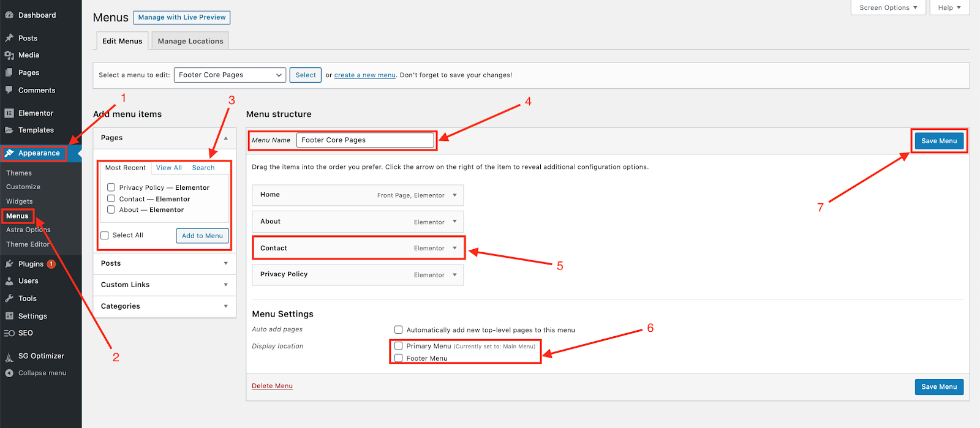Click the Select menu button
Screen dimensions: 980x428
point(306,75)
